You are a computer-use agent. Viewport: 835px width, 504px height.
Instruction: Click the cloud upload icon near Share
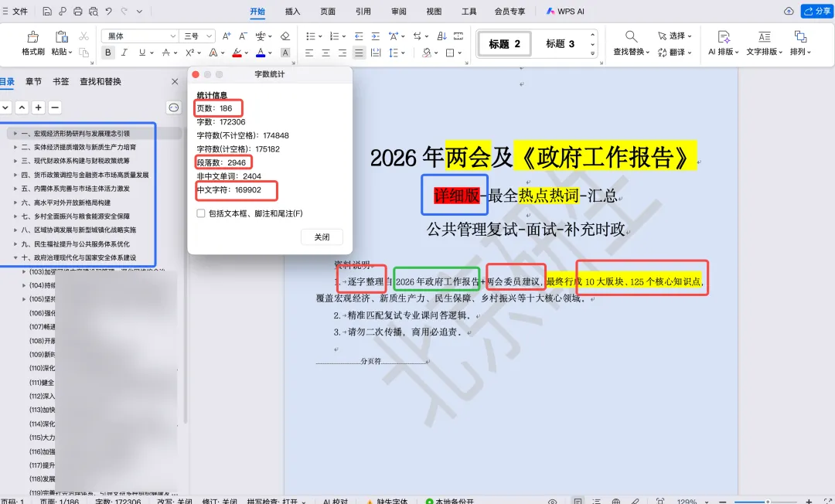click(x=789, y=11)
